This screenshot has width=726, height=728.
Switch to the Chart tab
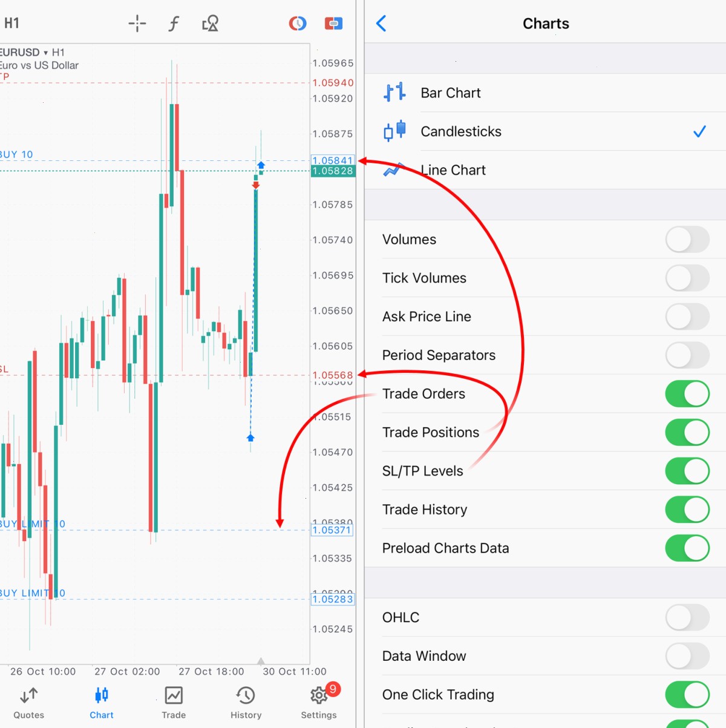[x=102, y=703]
